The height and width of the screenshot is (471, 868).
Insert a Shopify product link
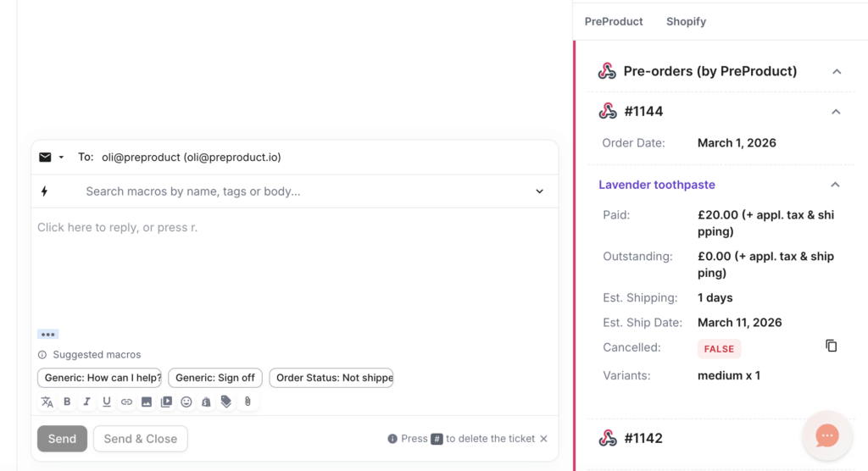click(206, 402)
